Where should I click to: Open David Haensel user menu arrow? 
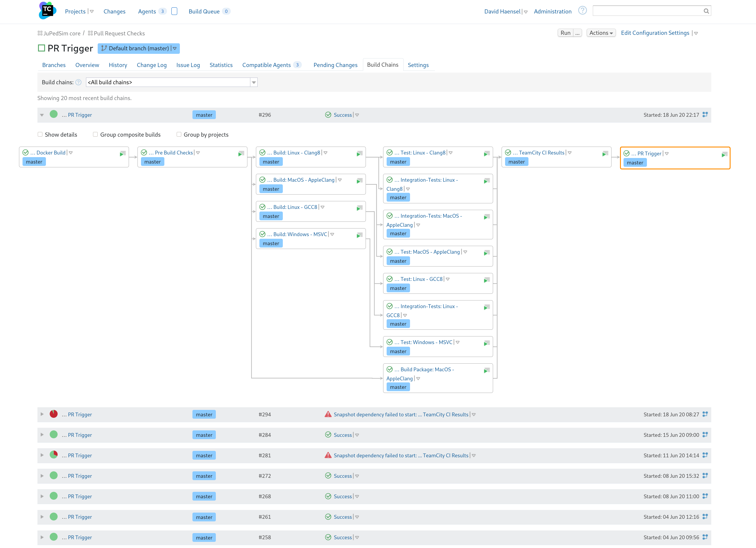coord(526,12)
